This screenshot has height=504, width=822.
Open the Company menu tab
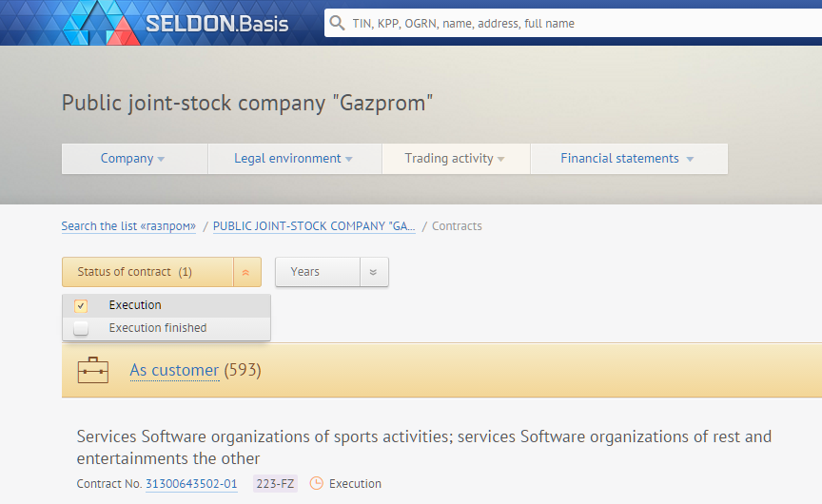tap(135, 159)
